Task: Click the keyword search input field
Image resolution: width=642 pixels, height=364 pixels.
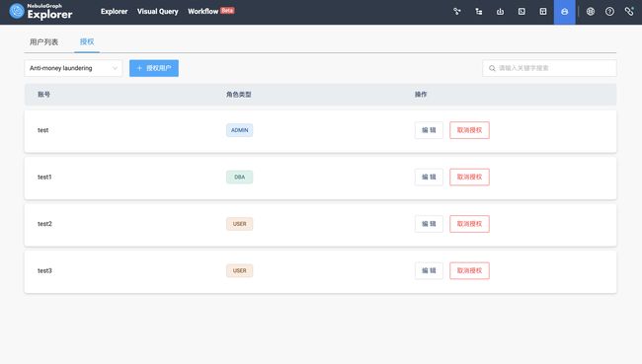Action: [x=549, y=68]
